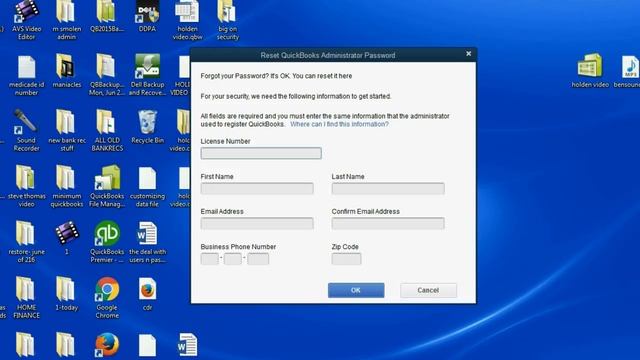Select the Recycle Bin icon
This screenshot has width=640, height=360.
[x=147, y=127]
